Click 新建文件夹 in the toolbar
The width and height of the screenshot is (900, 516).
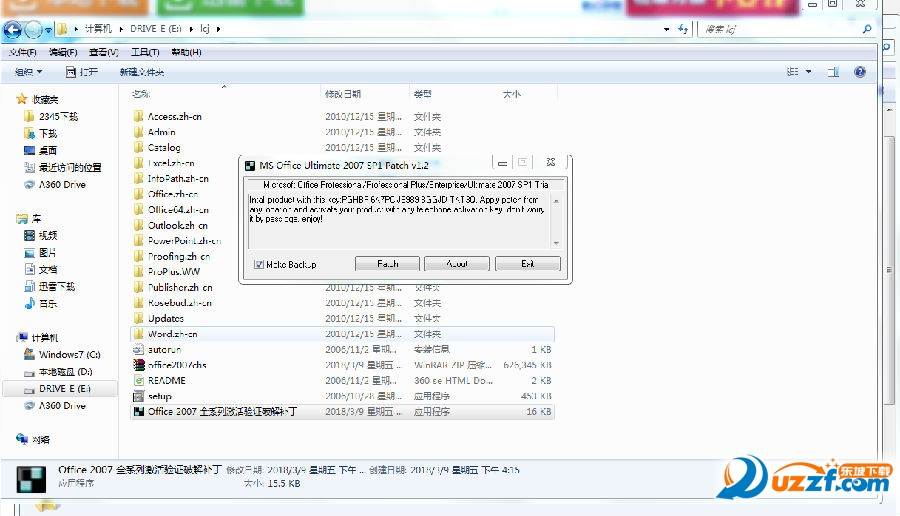(142, 72)
